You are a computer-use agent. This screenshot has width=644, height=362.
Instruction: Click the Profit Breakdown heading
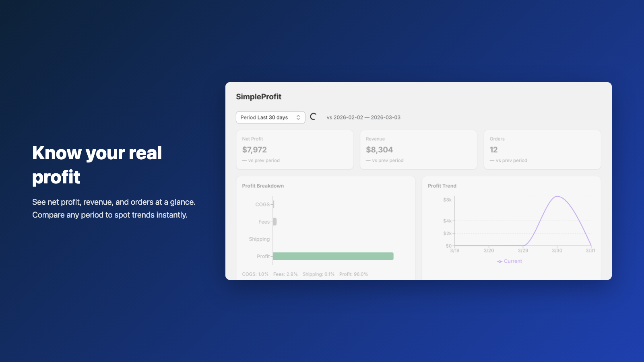[x=263, y=186]
